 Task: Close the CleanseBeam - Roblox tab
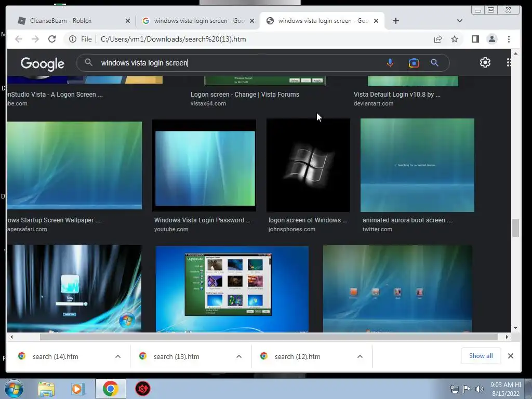coord(128,21)
